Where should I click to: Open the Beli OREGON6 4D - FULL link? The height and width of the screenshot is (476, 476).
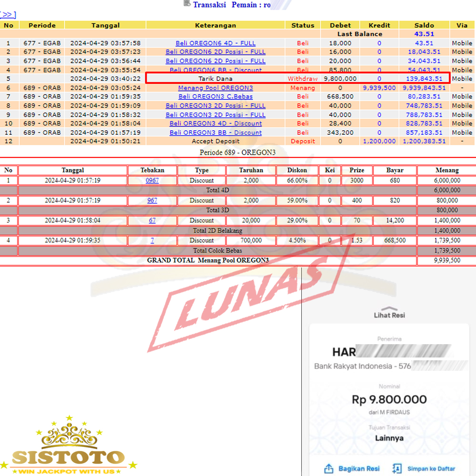[x=215, y=43]
